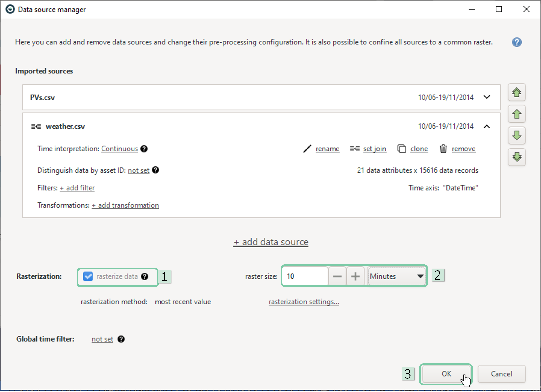This screenshot has width=541, height=392.
Task: Click the clone link
Action: (x=419, y=149)
